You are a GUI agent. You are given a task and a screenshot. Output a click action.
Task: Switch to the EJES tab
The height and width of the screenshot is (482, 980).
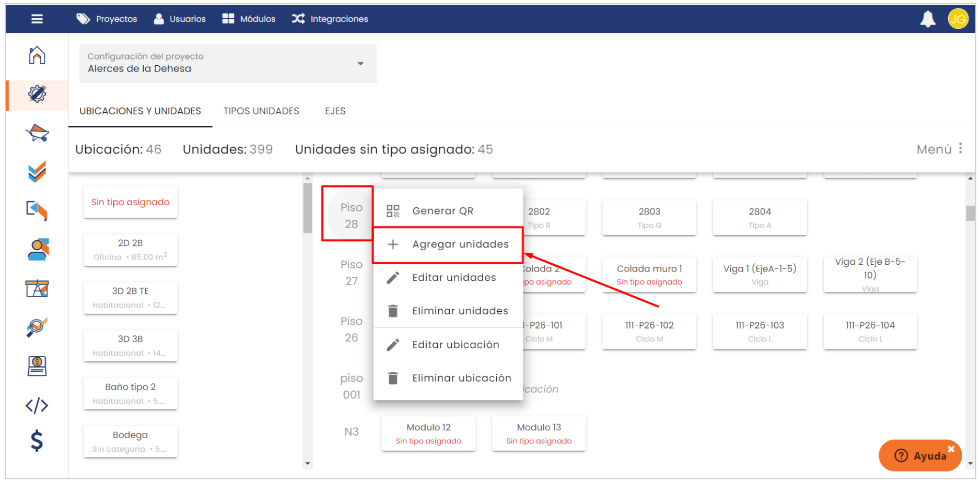pos(335,111)
